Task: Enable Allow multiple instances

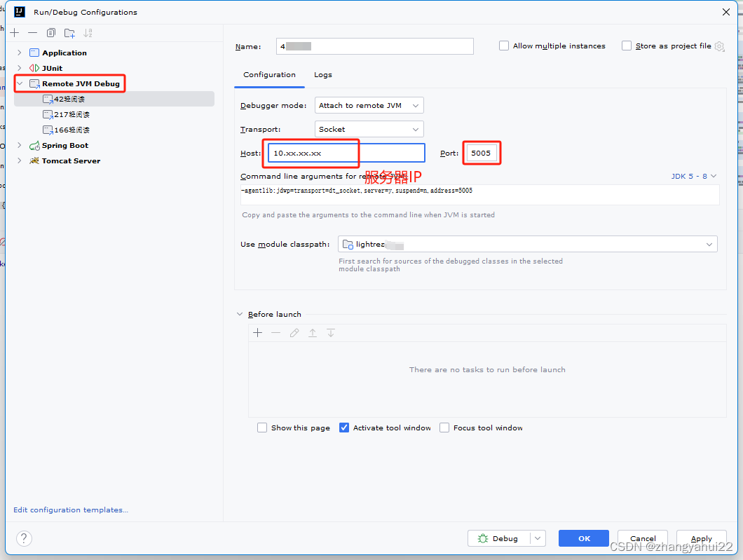Action: pyautogui.click(x=503, y=46)
